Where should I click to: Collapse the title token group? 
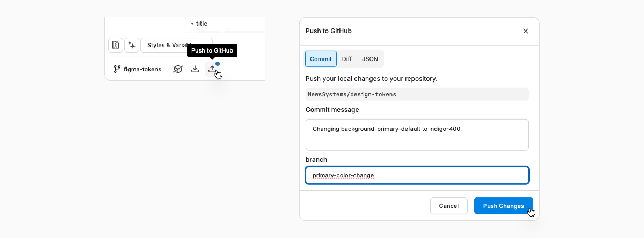(x=192, y=24)
